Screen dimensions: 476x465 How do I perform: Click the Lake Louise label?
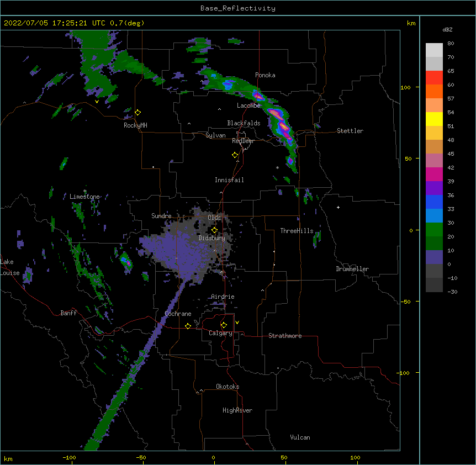point(10,267)
